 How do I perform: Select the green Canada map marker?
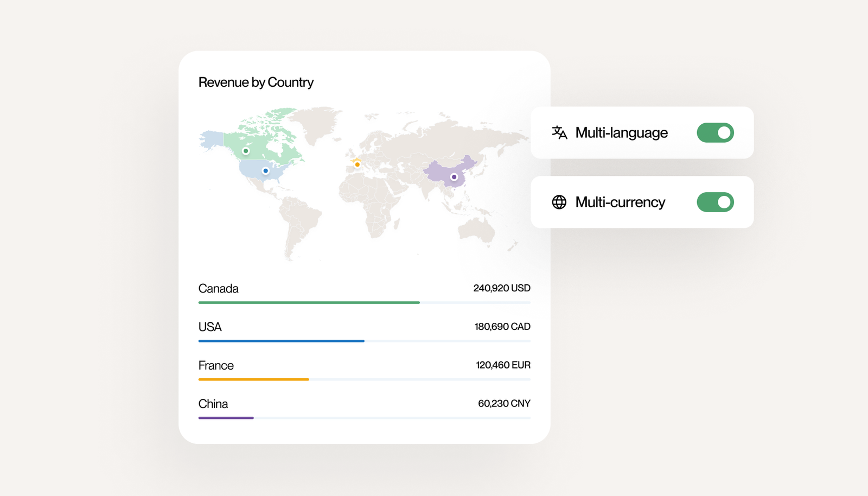(x=246, y=151)
